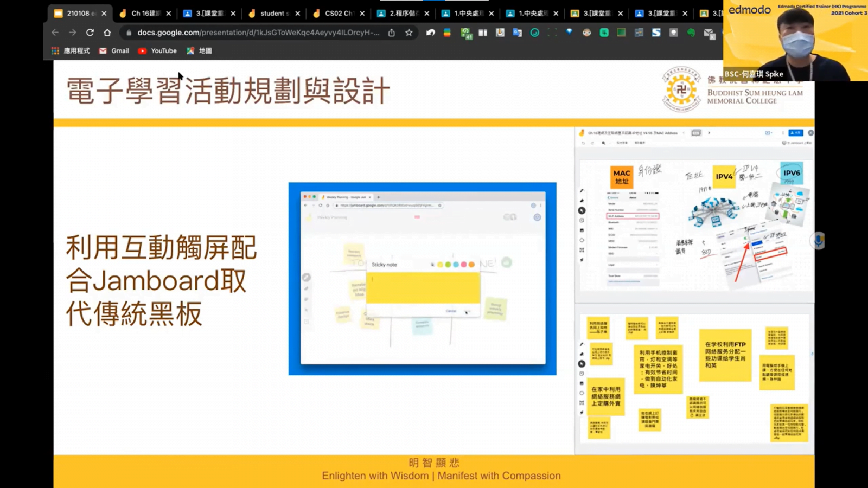
Task: Click the mail envelope extension icon
Action: [x=709, y=33]
